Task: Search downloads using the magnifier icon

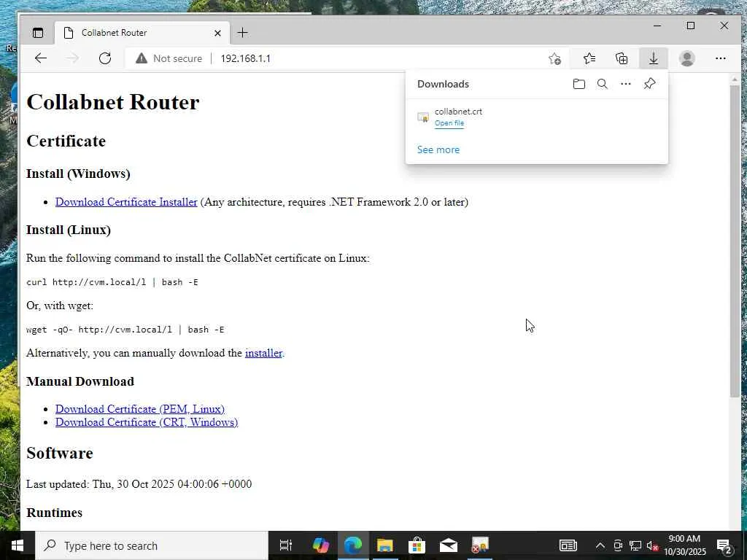Action: [x=602, y=85]
